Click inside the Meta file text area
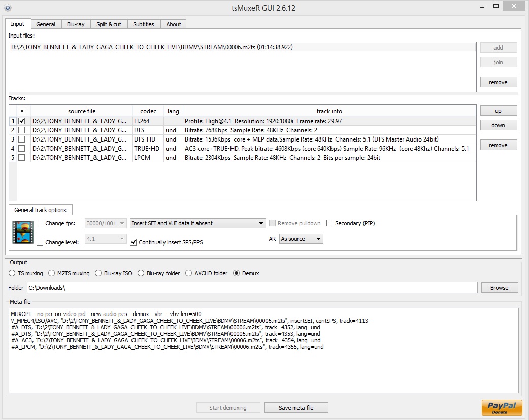 pos(263,351)
